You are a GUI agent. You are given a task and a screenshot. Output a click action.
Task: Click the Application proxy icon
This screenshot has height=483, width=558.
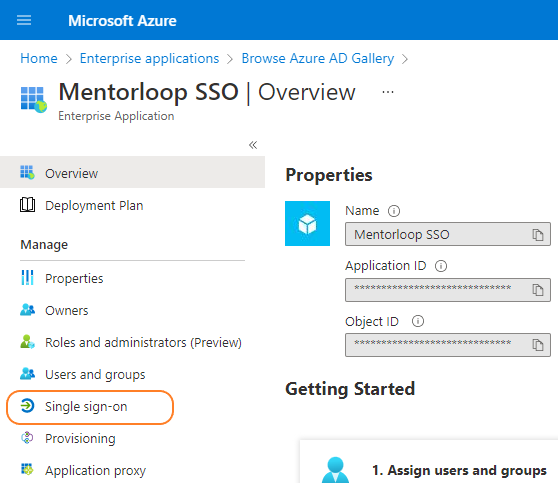point(27,469)
